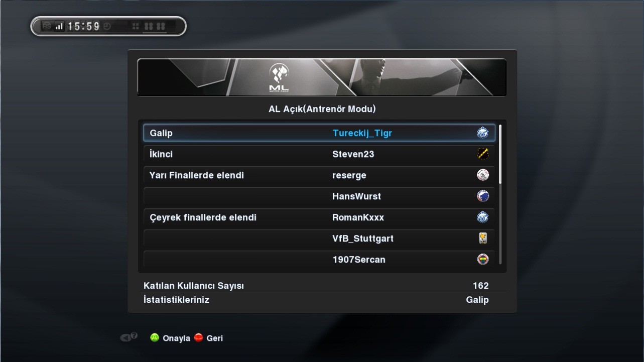The image size is (644, 362).
Task: Click the team badge beside HansWurst
Action: (x=482, y=196)
